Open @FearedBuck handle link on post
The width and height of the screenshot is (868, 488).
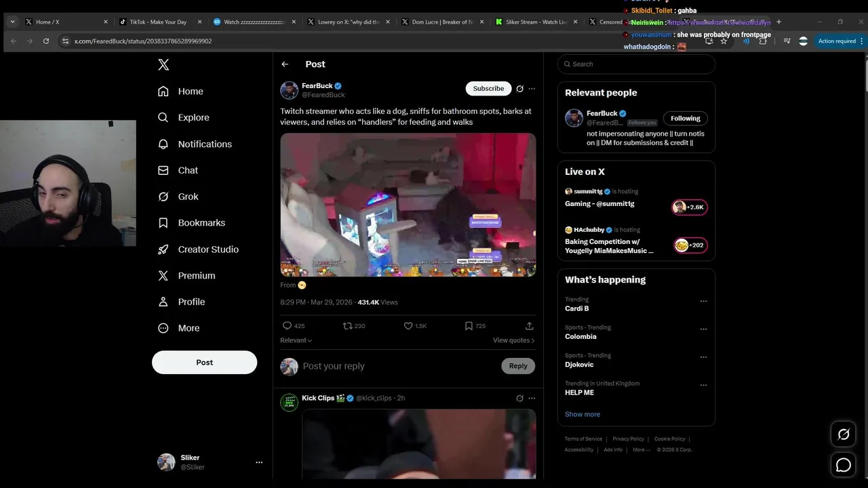[x=323, y=95]
